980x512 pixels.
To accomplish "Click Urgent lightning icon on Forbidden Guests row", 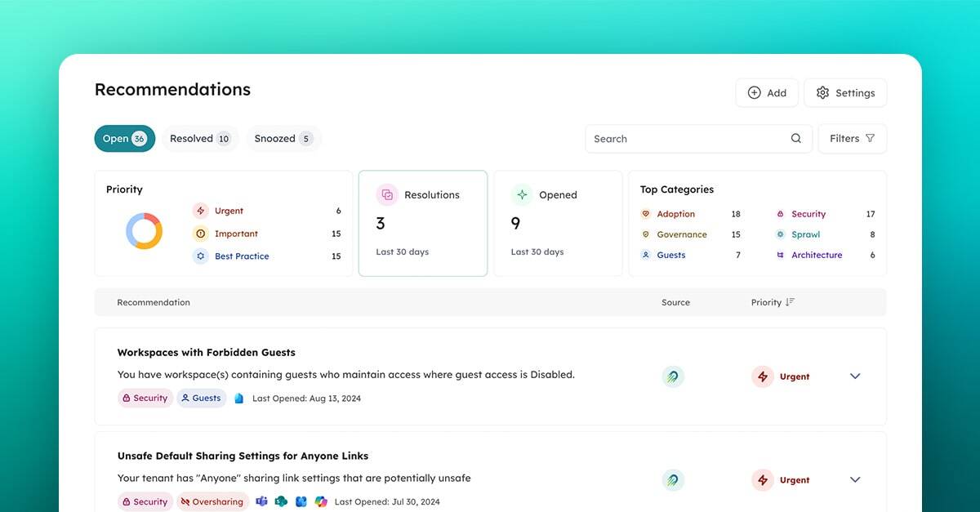I will [x=763, y=376].
